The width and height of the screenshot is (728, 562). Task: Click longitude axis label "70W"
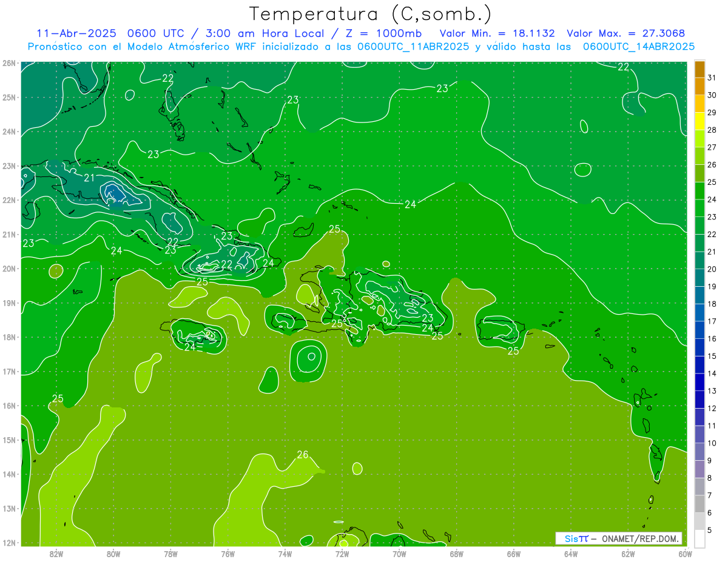click(x=399, y=554)
